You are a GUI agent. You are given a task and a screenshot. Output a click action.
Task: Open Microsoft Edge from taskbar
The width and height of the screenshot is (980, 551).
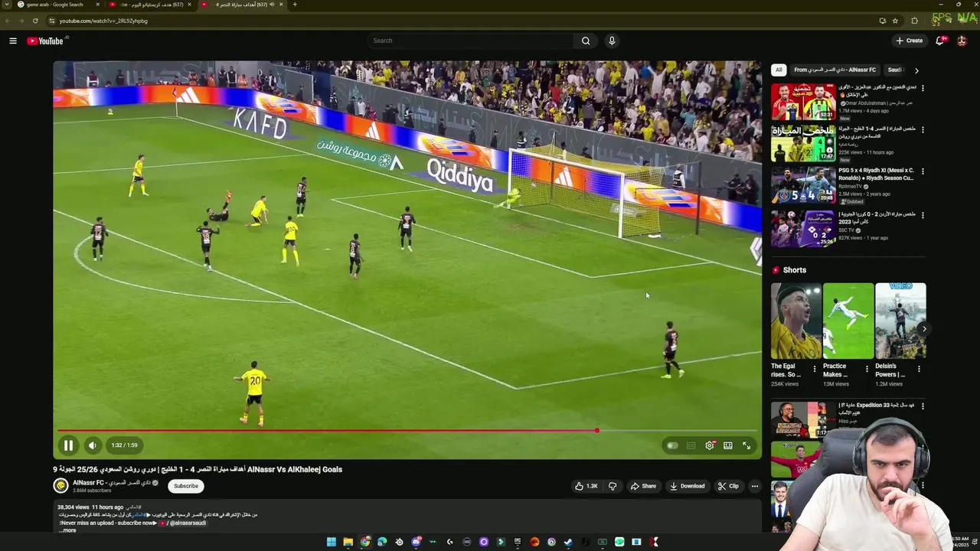coord(382,542)
